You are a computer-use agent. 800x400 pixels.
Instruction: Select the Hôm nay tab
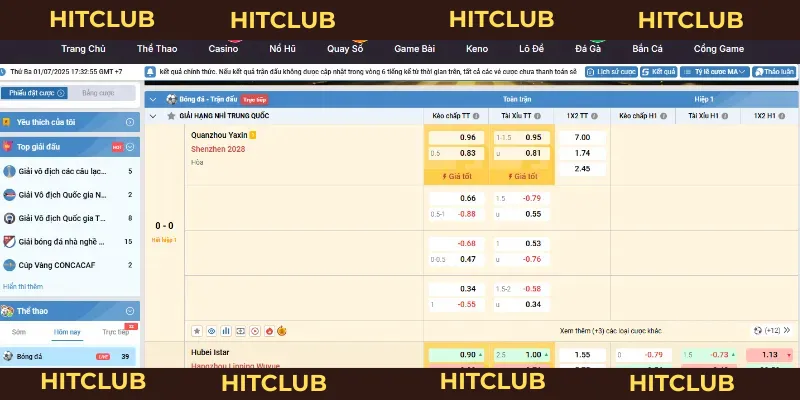click(67, 332)
